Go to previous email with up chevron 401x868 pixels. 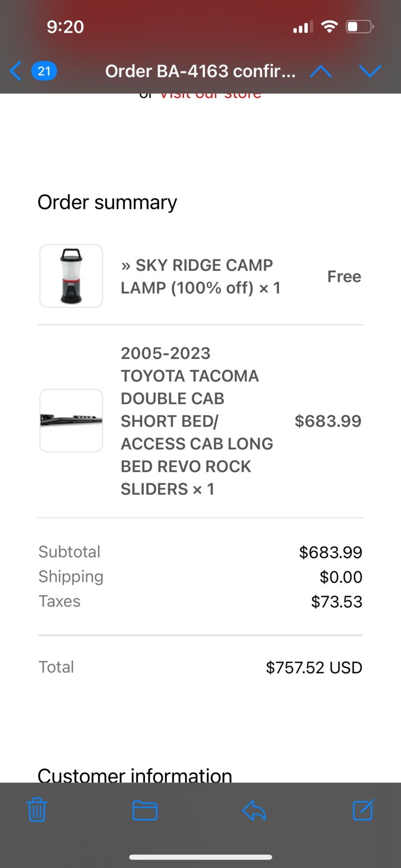[321, 71]
